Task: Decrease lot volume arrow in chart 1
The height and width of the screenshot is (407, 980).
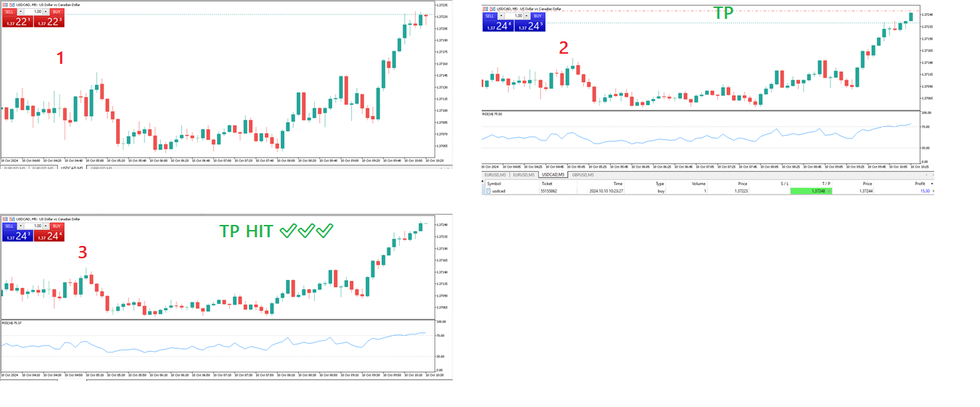Action: click(21, 12)
